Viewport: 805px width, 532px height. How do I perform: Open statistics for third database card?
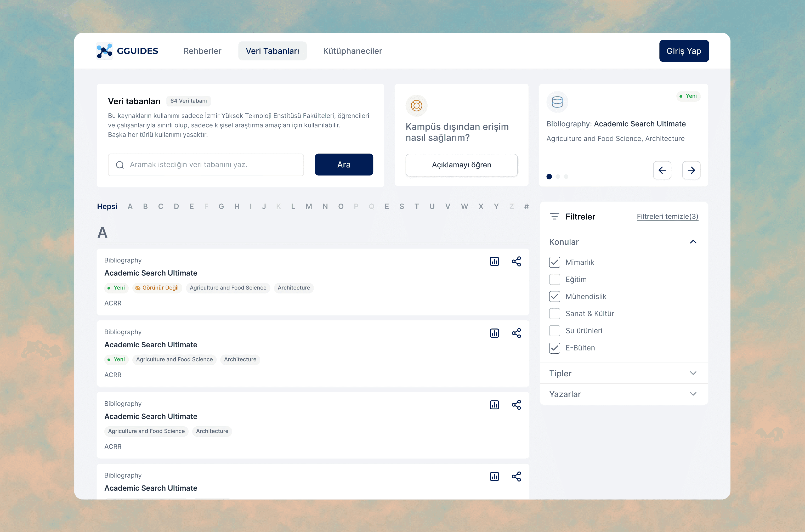pyautogui.click(x=494, y=405)
